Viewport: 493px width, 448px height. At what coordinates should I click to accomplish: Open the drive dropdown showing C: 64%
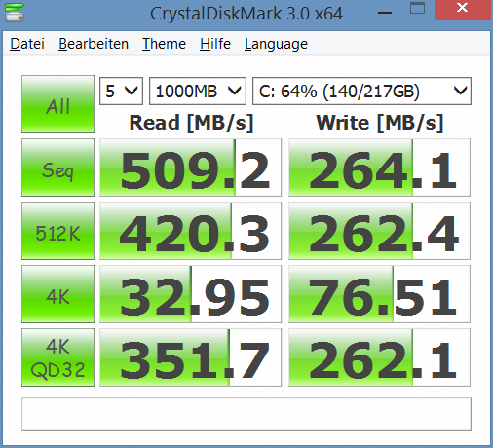click(x=361, y=92)
